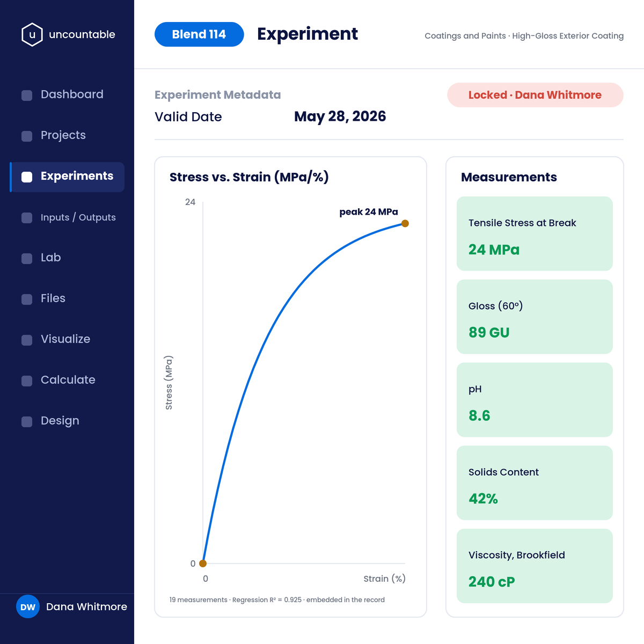This screenshot has width=644, height=644.
Task: Select the Gloss (60°) measurement card
Action: (x=535, y=317)
